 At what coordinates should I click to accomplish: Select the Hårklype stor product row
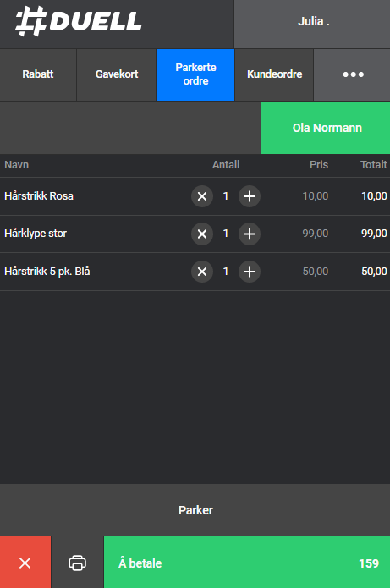click(195, 234)
